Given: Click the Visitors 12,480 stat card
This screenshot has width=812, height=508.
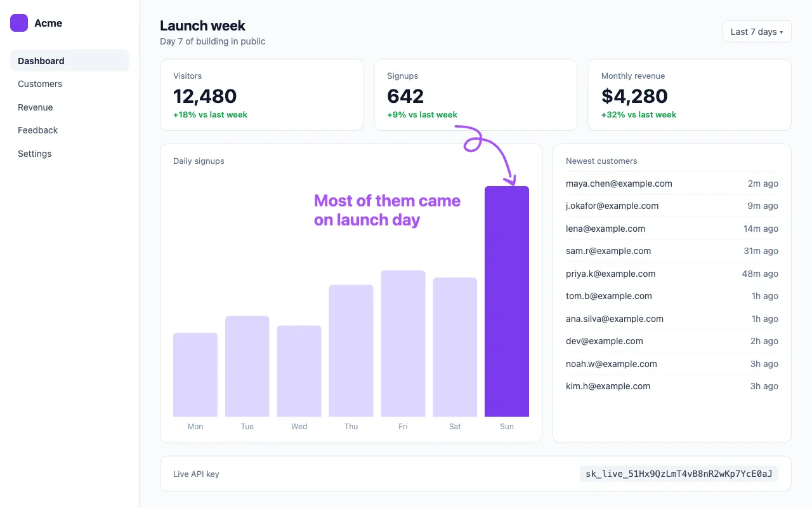Looking at the screenshot, I should pyautogui.click(x=261, y=95).
